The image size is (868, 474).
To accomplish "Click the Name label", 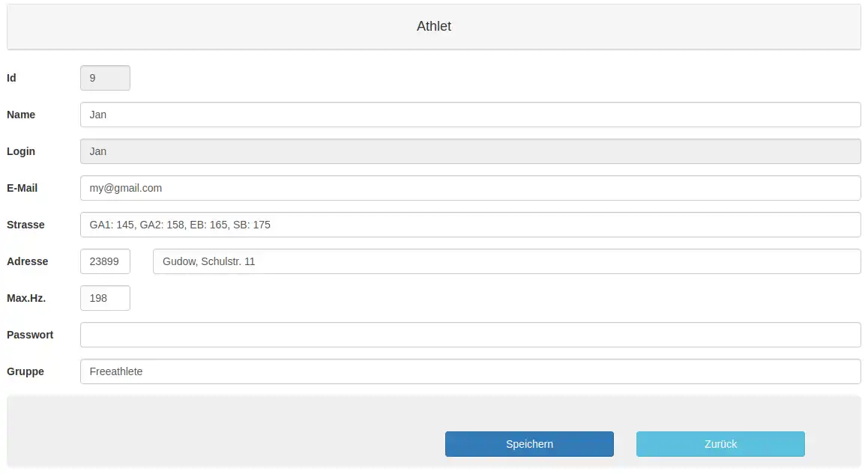I will (21, 115).
